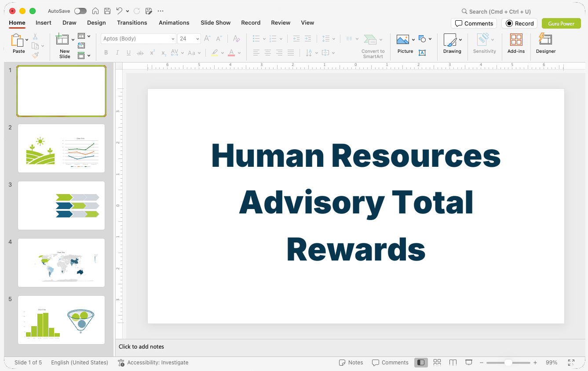This screenshot has height=371, width=588.
Task: Toggle Subscript formatting
Action: pyautogui.click(x=164, y=53)
